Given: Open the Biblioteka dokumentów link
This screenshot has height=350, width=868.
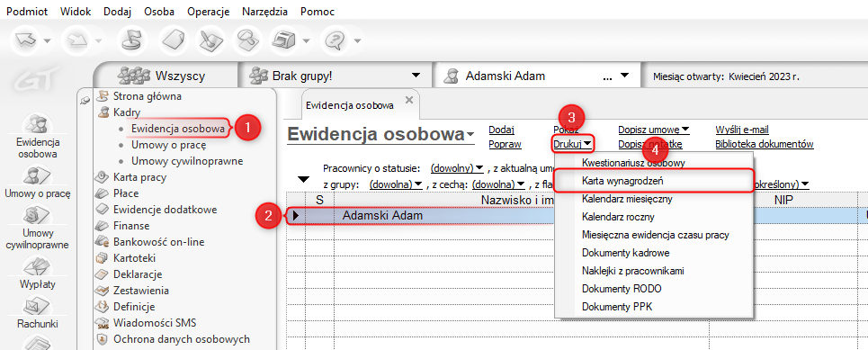Looking at the screenshot, I should tap(764, 144).
